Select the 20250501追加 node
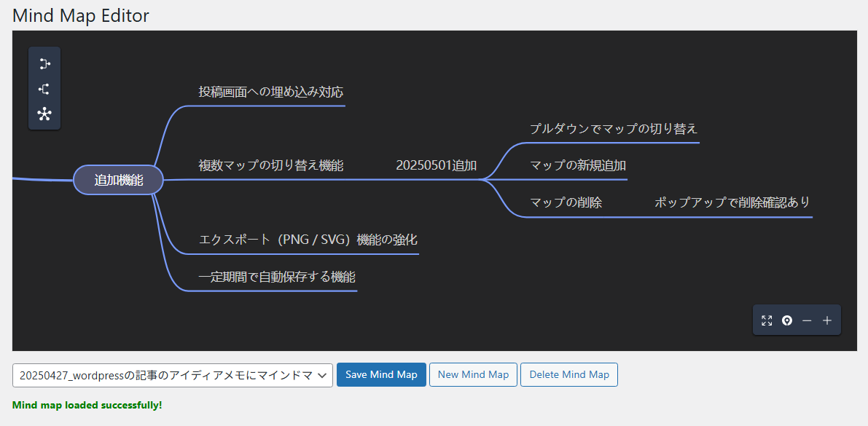Image resolution: width=868 pixels, height=426 pixels. point(437,165)
